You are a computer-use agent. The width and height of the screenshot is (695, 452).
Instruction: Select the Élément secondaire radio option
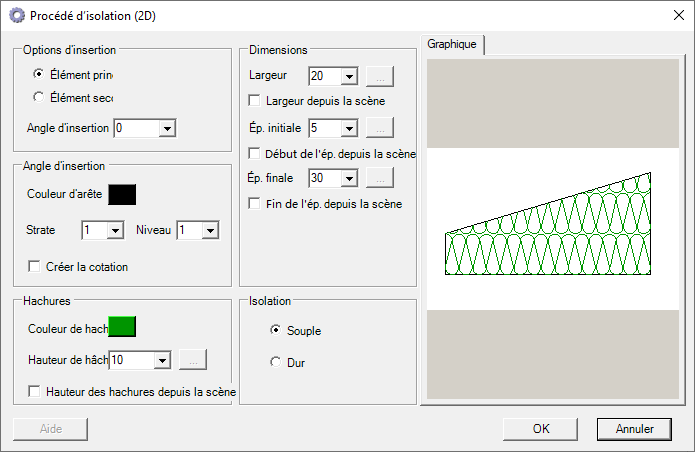39,97
